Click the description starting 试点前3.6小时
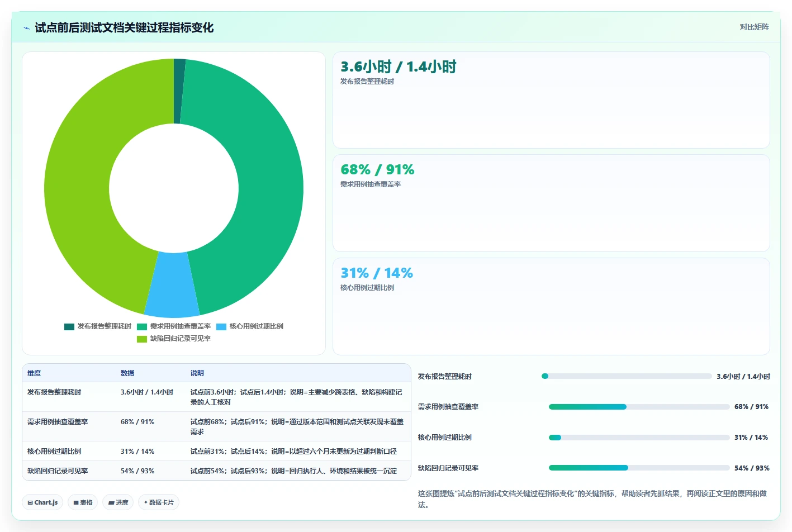Screen dimensions: 792x532 point(297,397)
